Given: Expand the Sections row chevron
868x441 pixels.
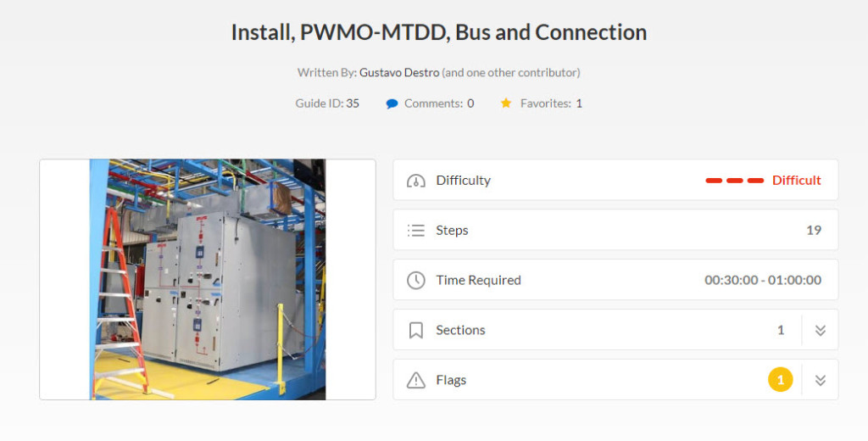Looking at the screenshot, I should point(820,330).
